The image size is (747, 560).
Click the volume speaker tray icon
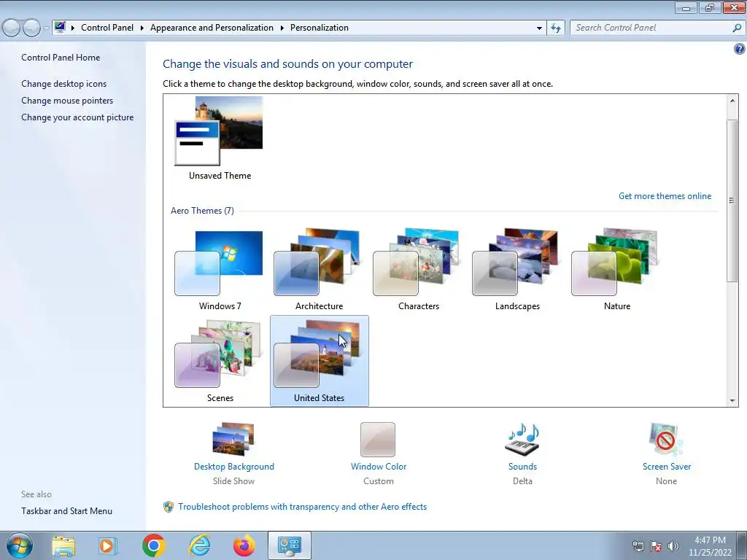click(673, 546)
